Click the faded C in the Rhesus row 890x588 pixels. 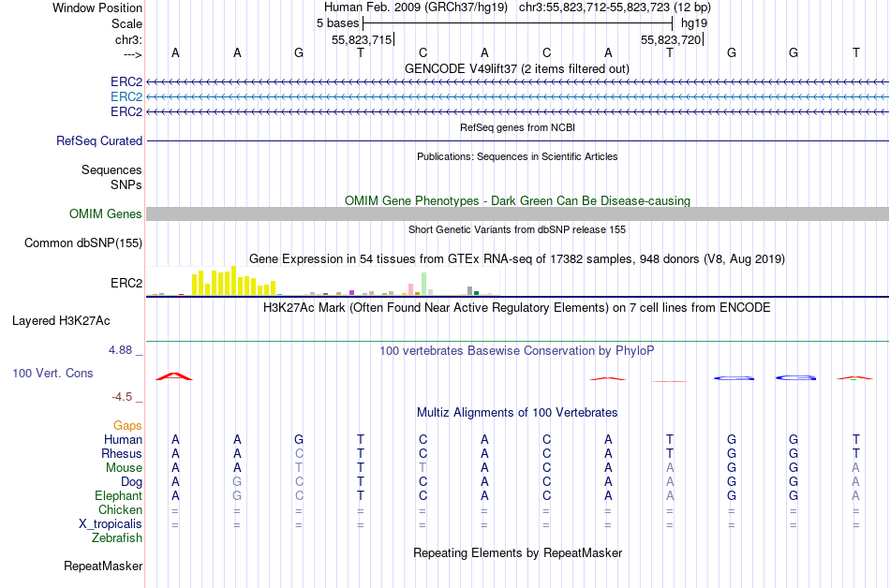coord(299,453)
